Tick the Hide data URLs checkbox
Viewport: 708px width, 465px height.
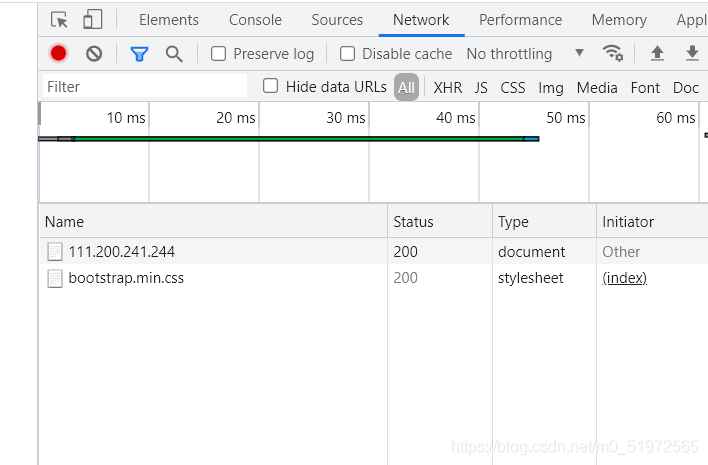pos(271,87)
